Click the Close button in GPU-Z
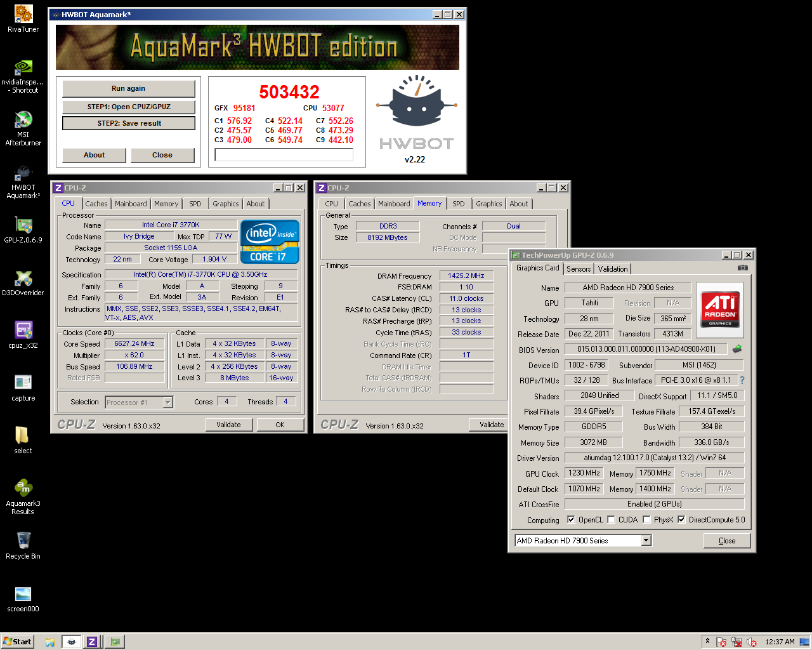This screenshot has height=650, width=812. coord(727,541)
